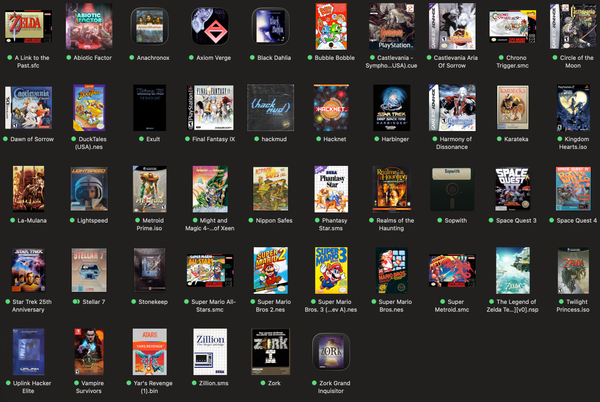Click the 'Nippon Safes' label

click(x=274, y=221)
